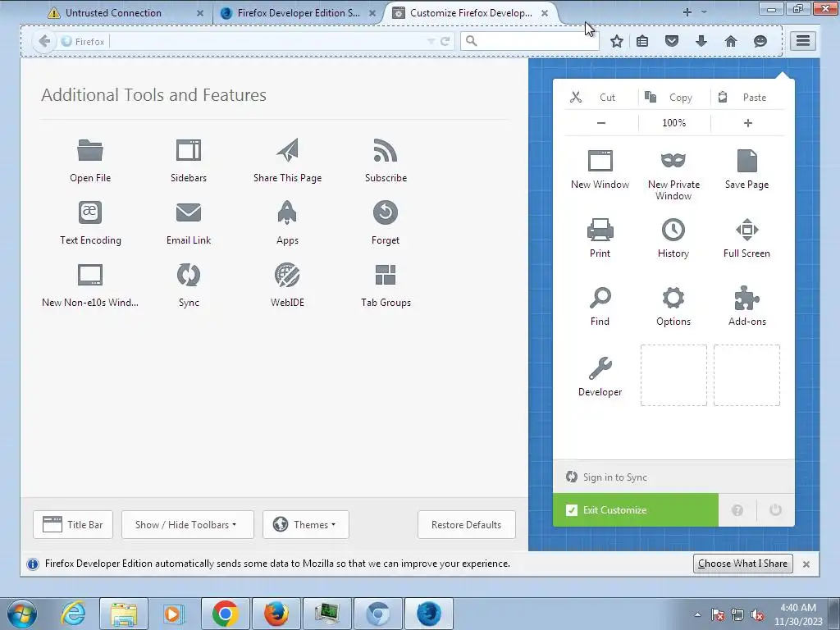
Task: Close the Customize Firefox tab
Action: [x=545, y=13]
